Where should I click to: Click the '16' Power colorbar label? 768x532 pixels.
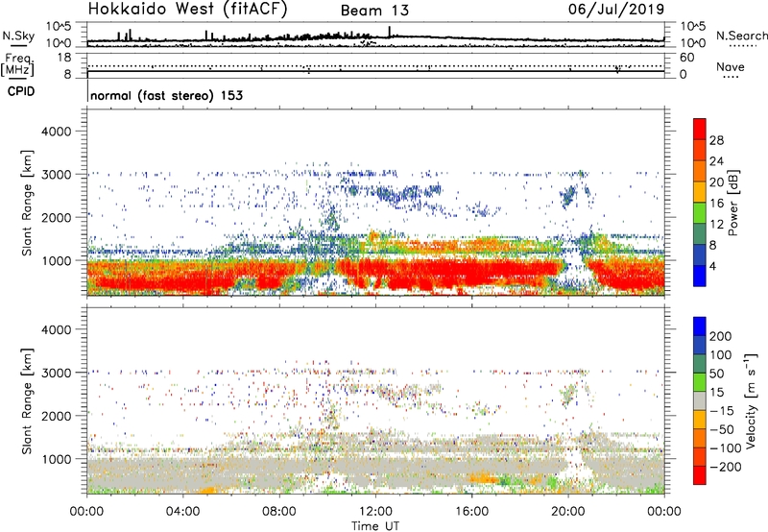point(716,204)
